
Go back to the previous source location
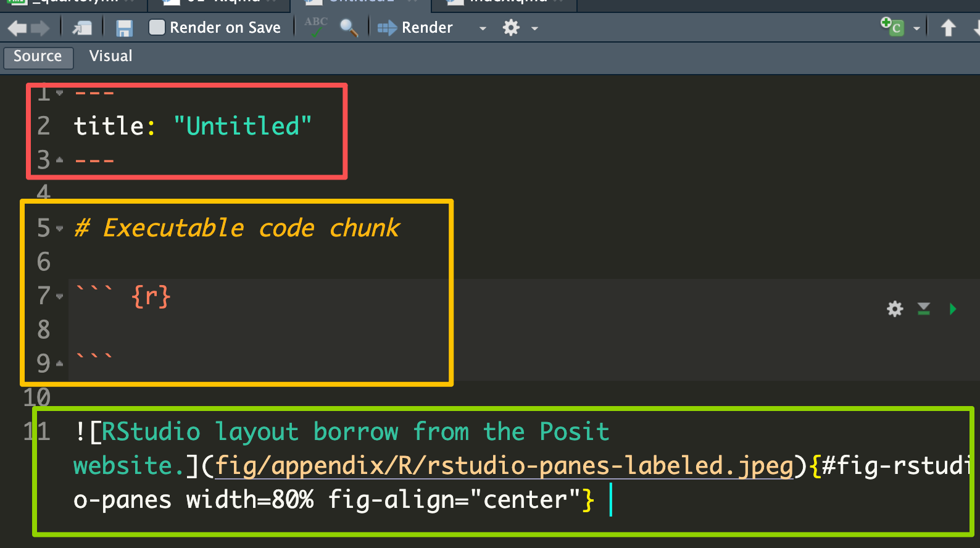pyautogui.click(x=17, y=28)
